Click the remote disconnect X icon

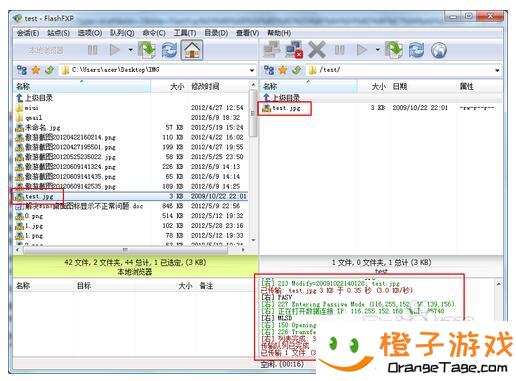[x=316, y=50]
